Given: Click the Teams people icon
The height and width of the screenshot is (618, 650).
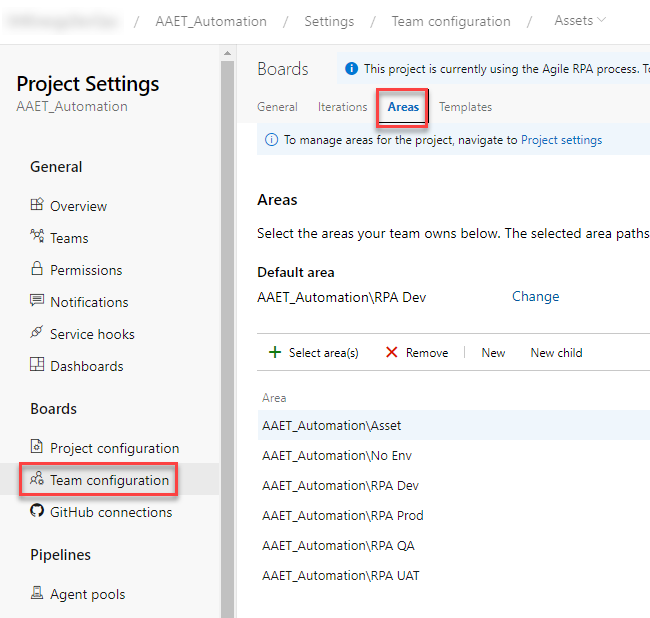Looking at the screenshot, I should 37,236.
